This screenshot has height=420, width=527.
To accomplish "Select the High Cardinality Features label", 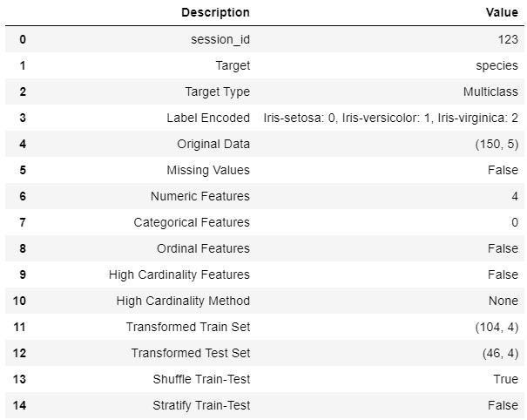I will (x=179, y=274).
